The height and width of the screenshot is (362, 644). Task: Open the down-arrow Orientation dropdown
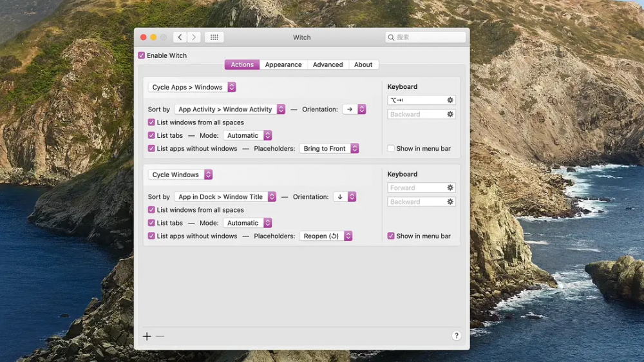(x=345, y=197)
